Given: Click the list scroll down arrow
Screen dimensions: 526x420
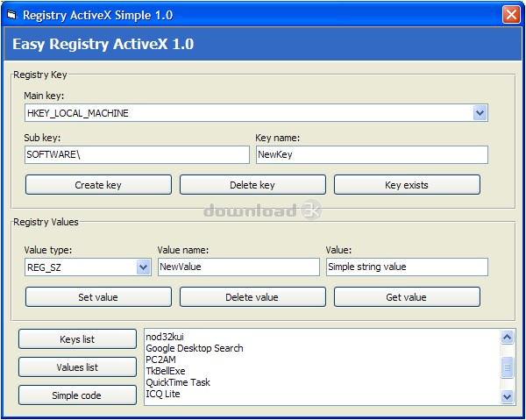Looking at the screenshot, I should tap(507, 397).
